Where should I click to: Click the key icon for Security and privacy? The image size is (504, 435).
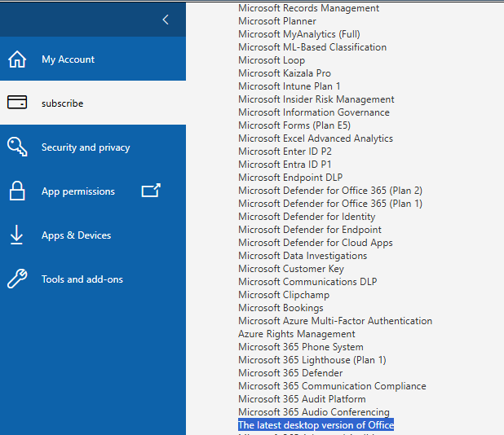coord(17,147)
